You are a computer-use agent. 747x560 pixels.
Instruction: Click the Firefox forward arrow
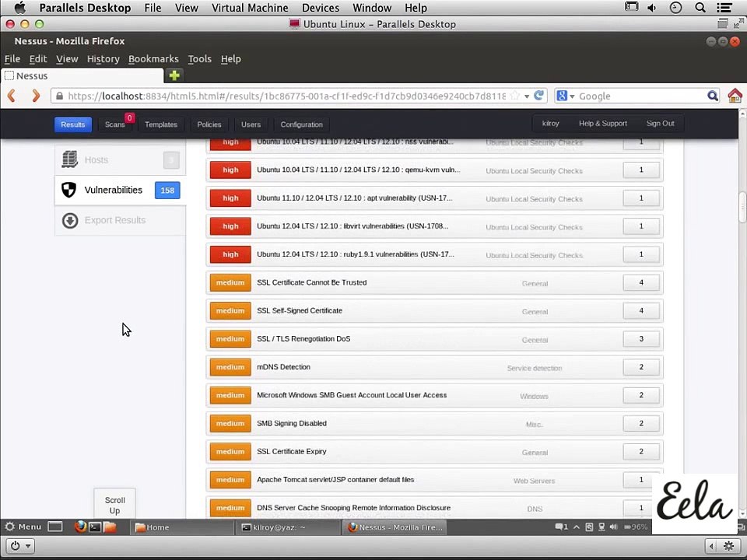tap(35, 96)
